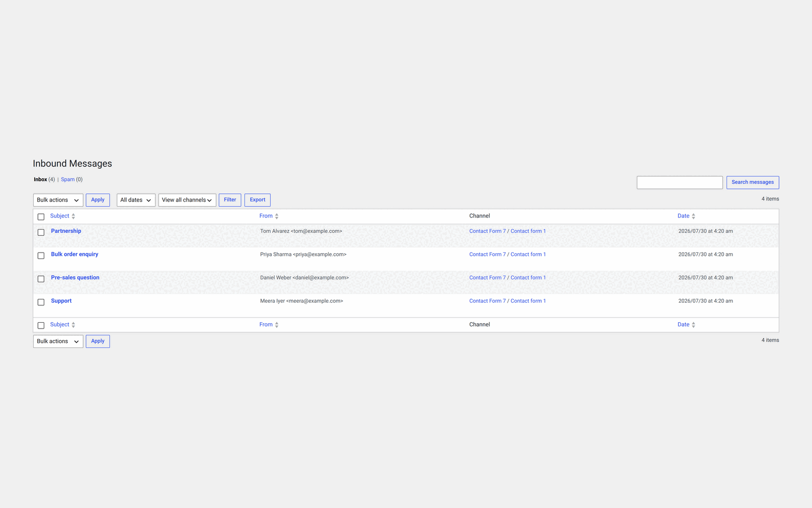Screen dimensions: 812x508
Task: Open the Pre-sales question message
Action: pos(75,277)
